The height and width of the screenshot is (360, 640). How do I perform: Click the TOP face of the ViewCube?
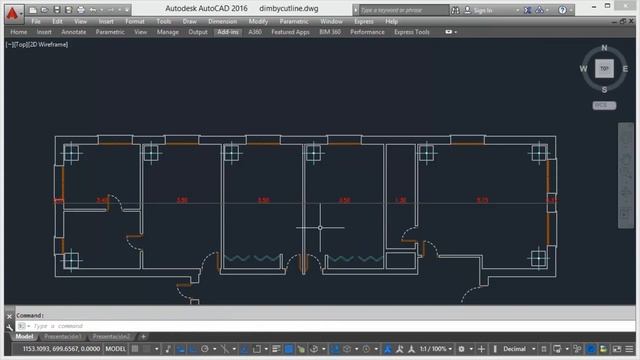(x=604, y=69)
